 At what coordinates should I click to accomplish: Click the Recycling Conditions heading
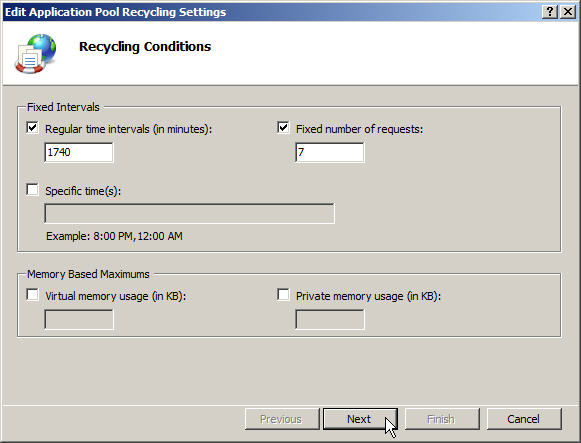tap(145, 47)
